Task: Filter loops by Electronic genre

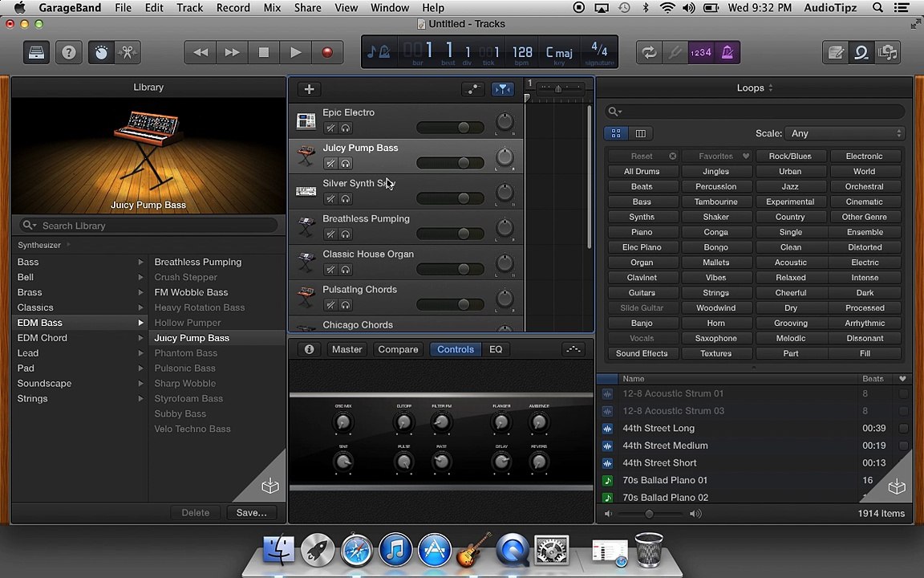Action: pyautogui.click(x=864, y=156)
